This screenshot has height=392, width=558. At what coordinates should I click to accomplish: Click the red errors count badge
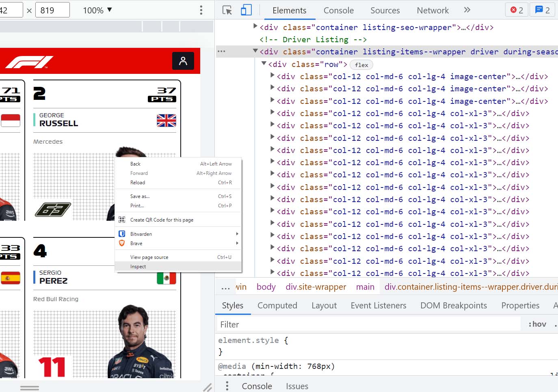click(x=517, y=10)
